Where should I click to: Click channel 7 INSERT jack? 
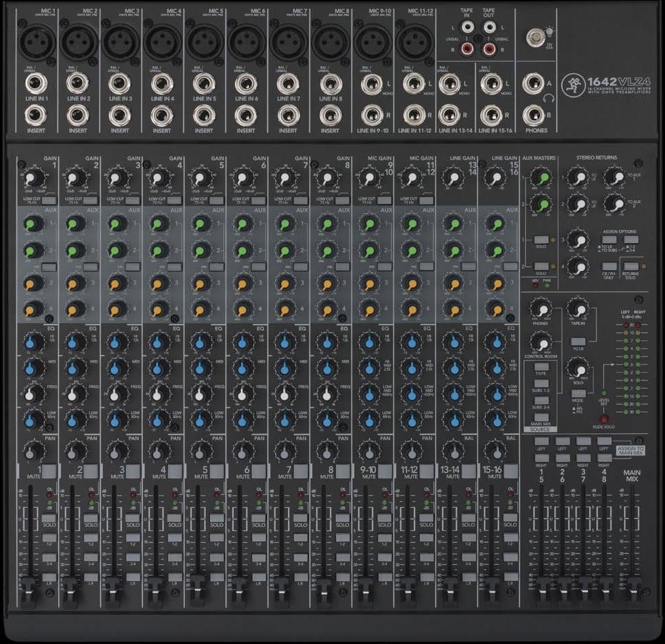288,116
